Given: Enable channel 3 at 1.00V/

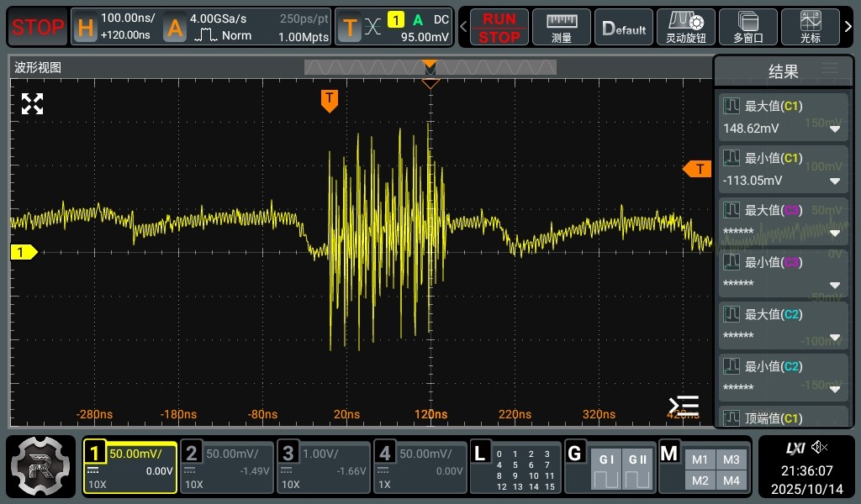Looking at the screenshot, I should coord(324,467).
